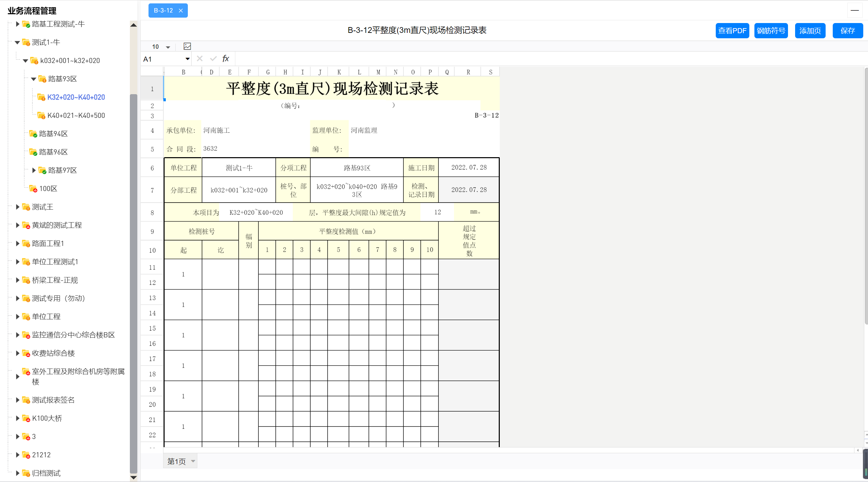Click the 保存 button
868x482 pixels.
[848, 31]
